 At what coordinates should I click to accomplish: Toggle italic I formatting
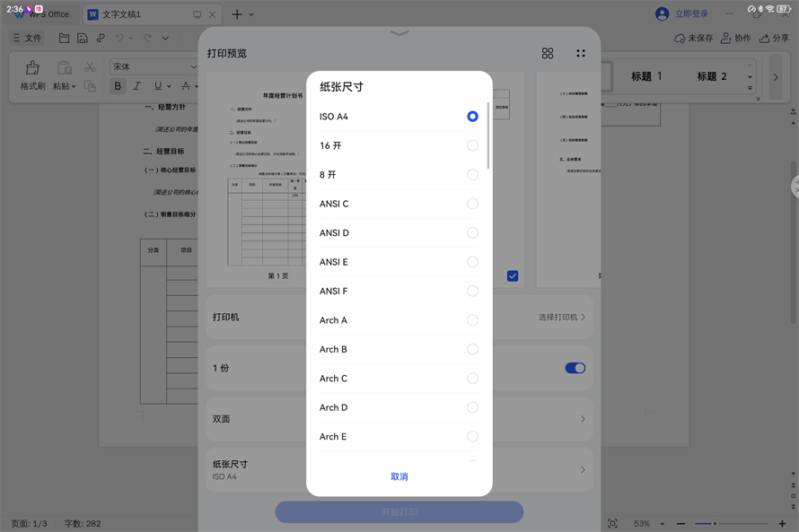136,86
